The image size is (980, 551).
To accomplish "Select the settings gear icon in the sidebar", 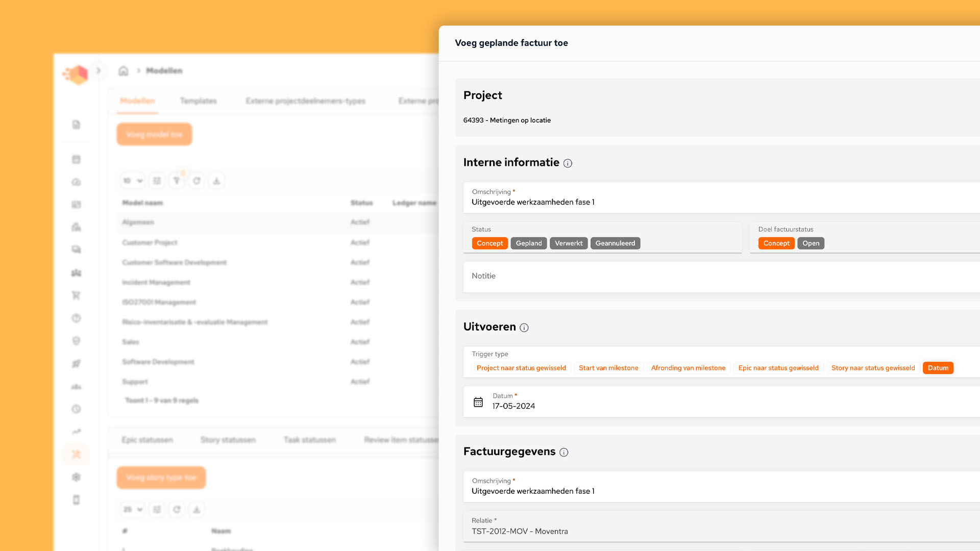I will coord(76,477).
